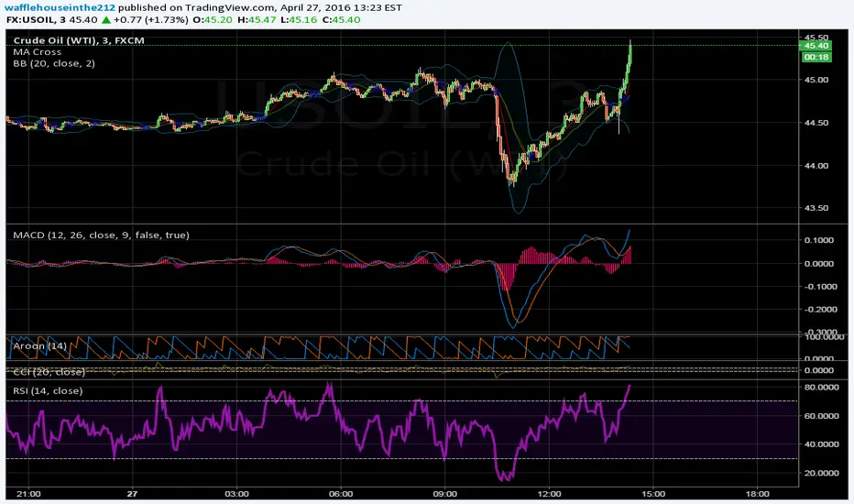Click the 21:00 time axis label
The image size is (854, 504).
pos(28,494)
